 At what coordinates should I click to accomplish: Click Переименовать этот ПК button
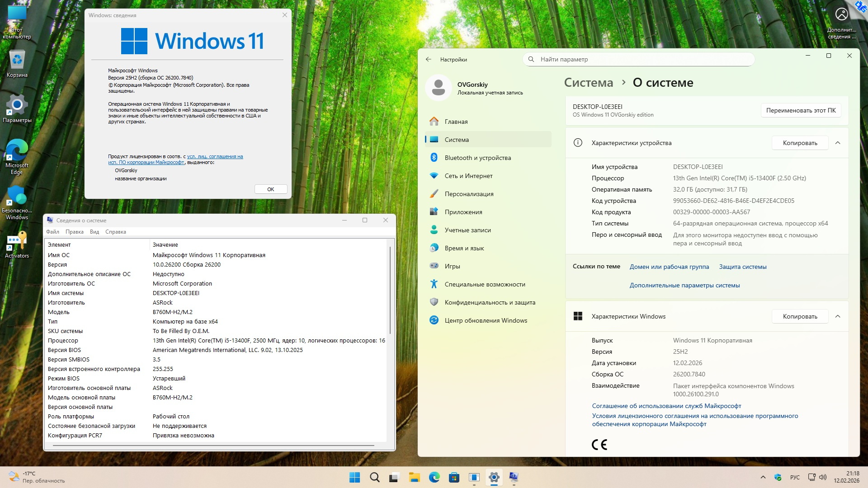pyautogui.click(x=801, y=110)
